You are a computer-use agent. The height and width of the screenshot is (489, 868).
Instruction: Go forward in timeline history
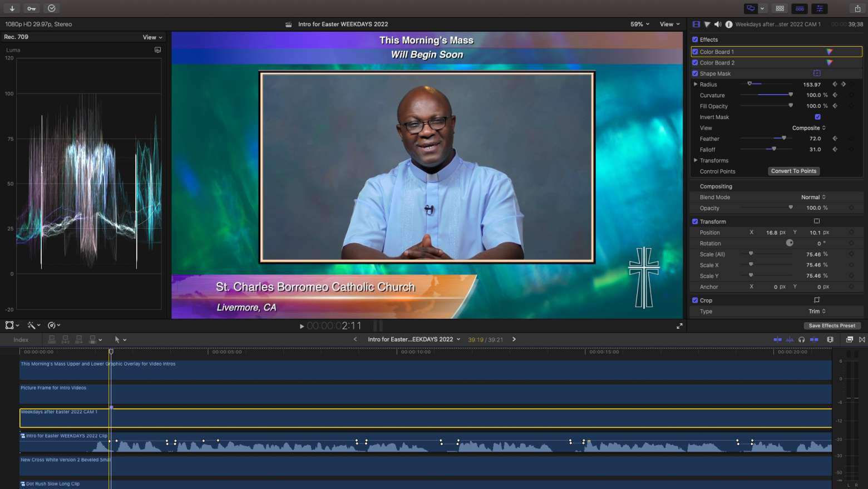click(x=514, y=339)
